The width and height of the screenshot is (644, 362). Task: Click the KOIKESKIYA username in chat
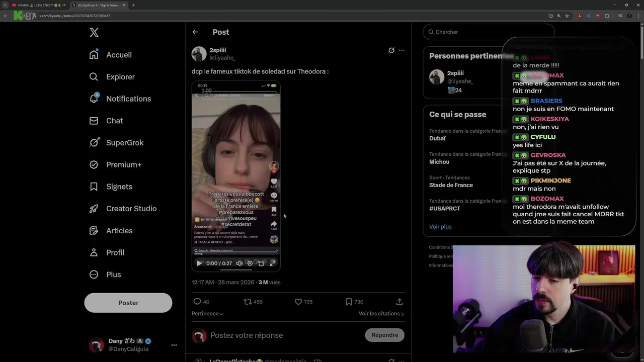click(x=549, y=119)
